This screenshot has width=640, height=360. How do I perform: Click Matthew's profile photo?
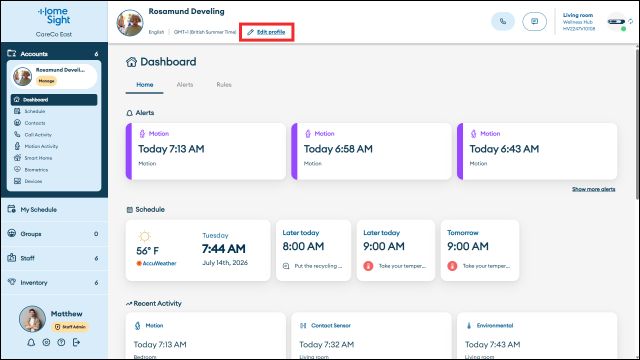click(32, 319)
